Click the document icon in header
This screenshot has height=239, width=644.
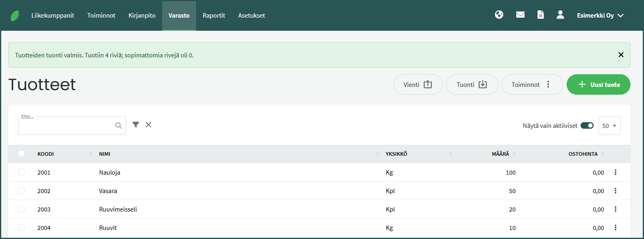[540, 15]
